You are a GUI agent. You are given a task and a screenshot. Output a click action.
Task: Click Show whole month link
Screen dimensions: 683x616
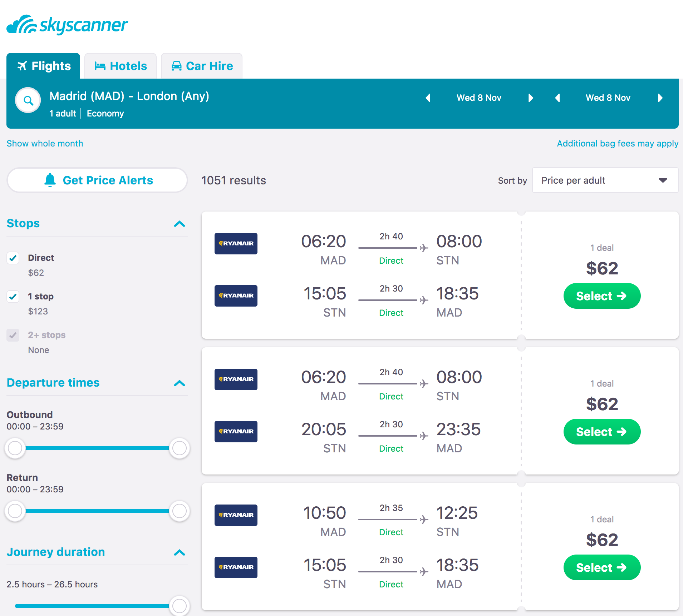click(x=45, y=144)
